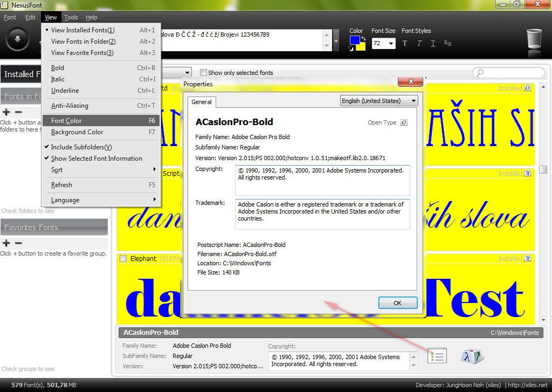Reset colors to default black-white icon
Screen dimensions: 552x392
pyautogui.click(x=351, y=49)
